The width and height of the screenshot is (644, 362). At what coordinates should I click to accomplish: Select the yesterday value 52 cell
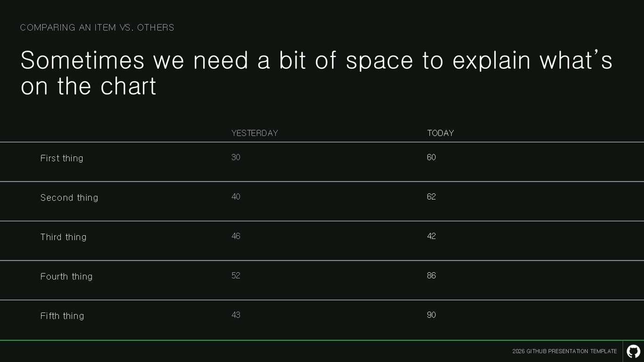[x=236, y=275]
